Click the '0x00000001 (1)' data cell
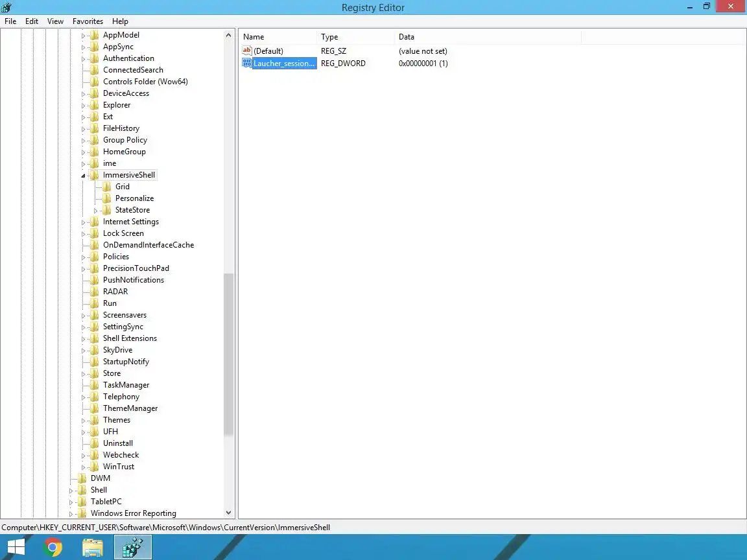 click(423, 64)
